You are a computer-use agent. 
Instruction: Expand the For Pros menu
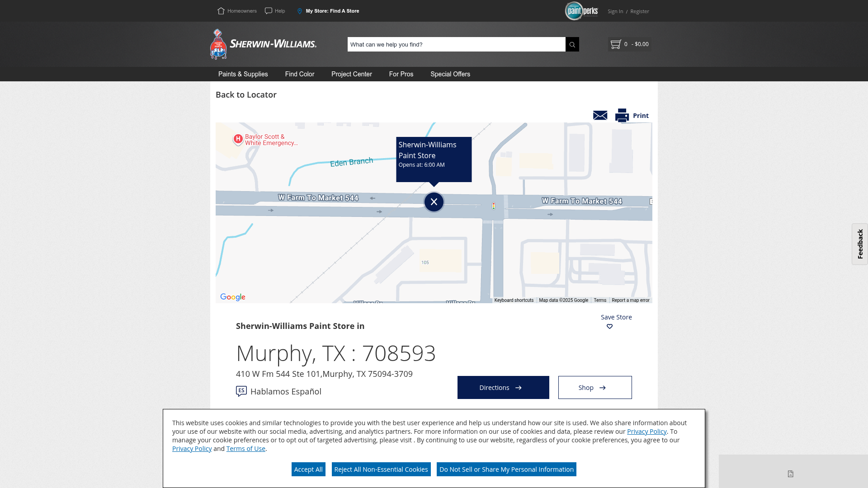401,74
